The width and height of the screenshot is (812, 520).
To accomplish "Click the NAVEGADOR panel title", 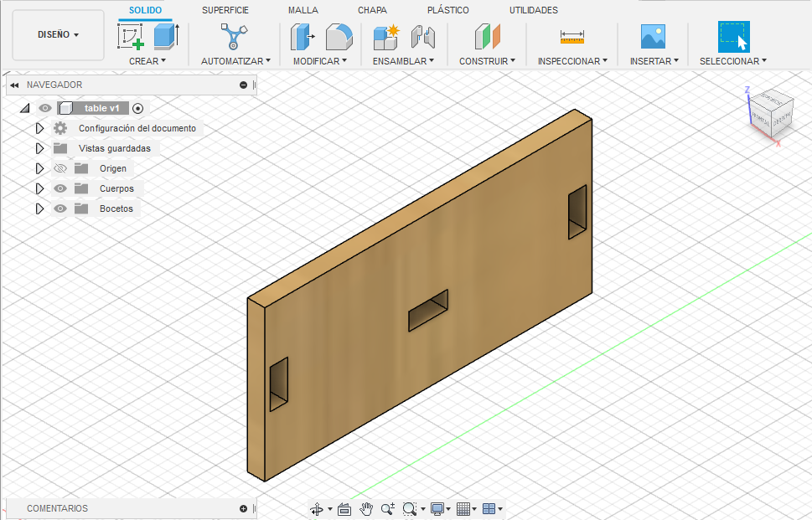I will (54, 85).
